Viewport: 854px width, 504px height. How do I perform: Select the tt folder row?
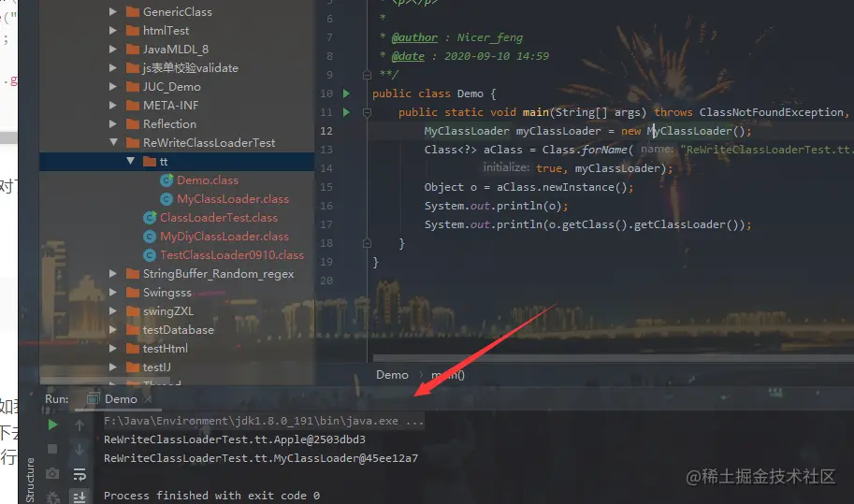coord(177,162)
